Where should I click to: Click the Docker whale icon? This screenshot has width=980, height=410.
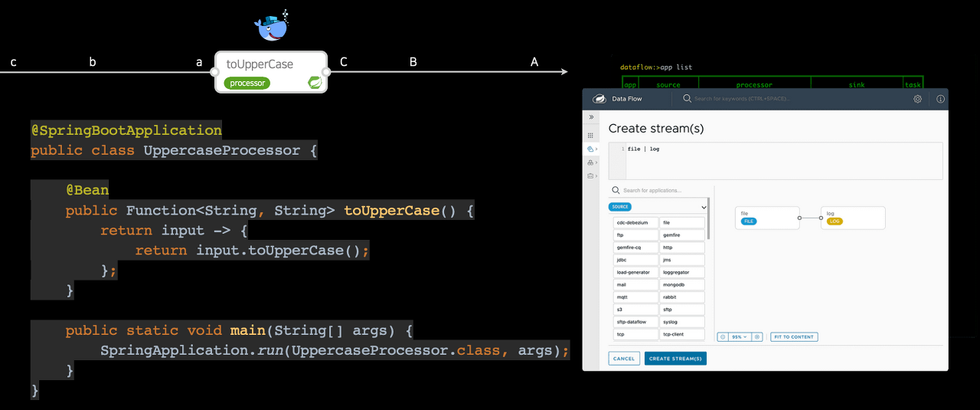pyautogui.click(x=272, y=27)
